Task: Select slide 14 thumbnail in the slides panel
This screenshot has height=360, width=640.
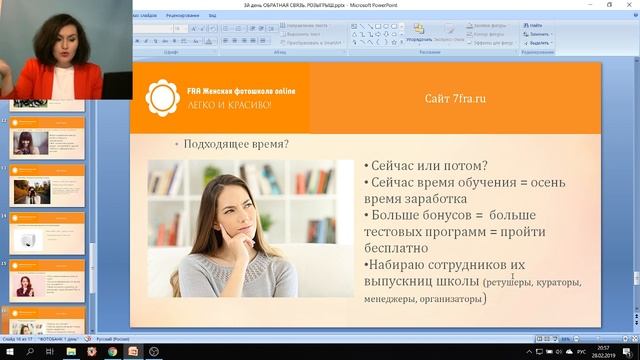Action: 47,233
